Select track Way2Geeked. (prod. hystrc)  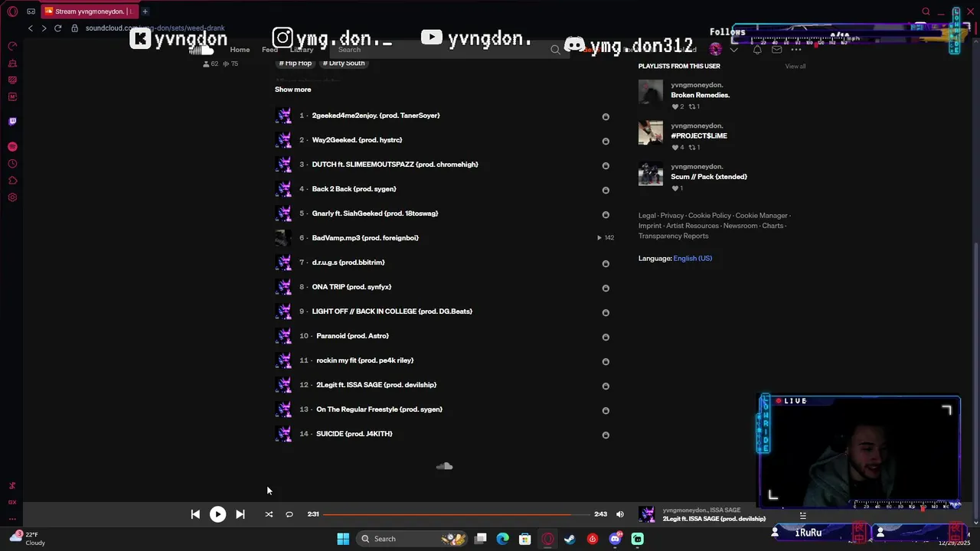point(357,140)
